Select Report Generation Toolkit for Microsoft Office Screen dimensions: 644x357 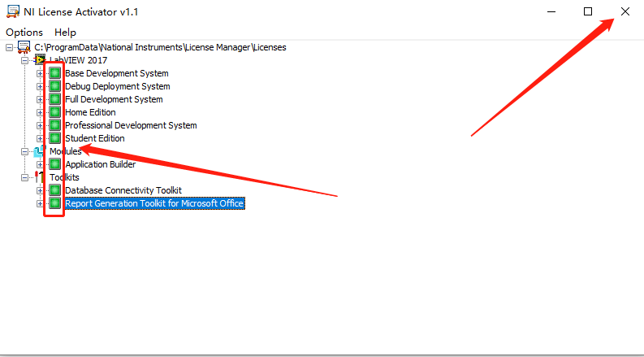[x=154, y=203]
